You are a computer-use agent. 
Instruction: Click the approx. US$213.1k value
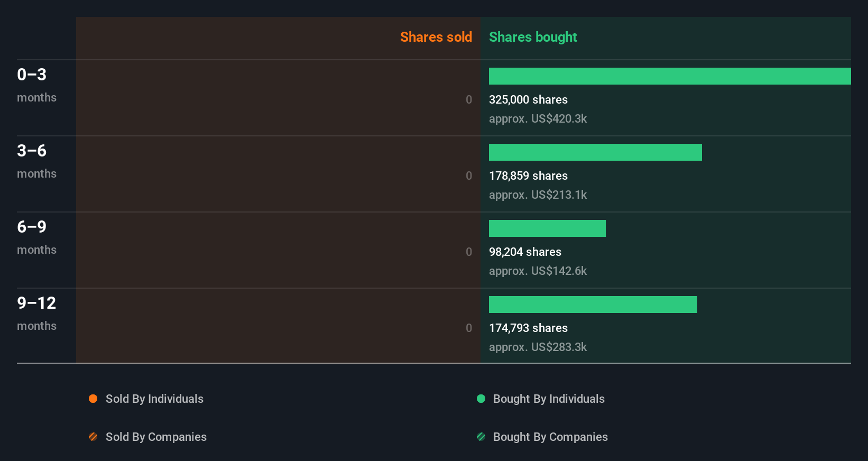click(538, 195)
